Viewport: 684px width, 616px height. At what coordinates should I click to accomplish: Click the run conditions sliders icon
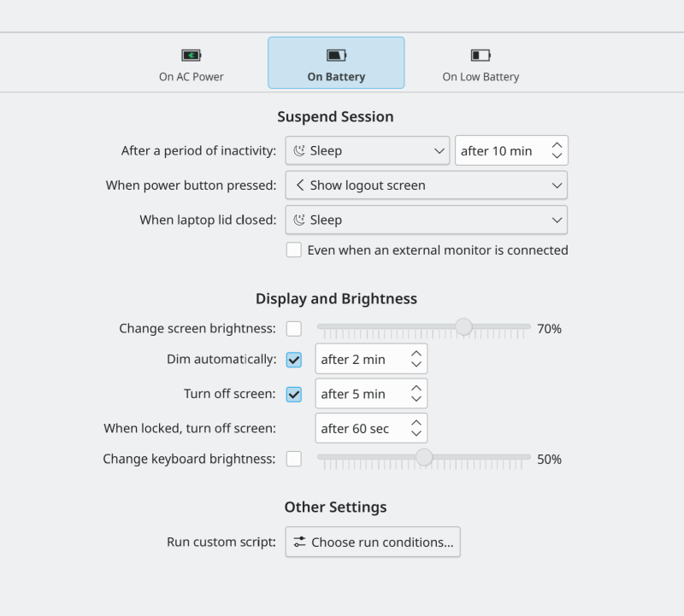[301, 541]
